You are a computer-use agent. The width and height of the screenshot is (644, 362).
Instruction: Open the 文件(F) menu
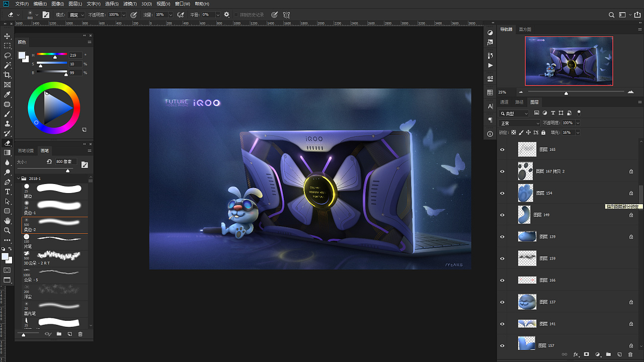(22, 4)
